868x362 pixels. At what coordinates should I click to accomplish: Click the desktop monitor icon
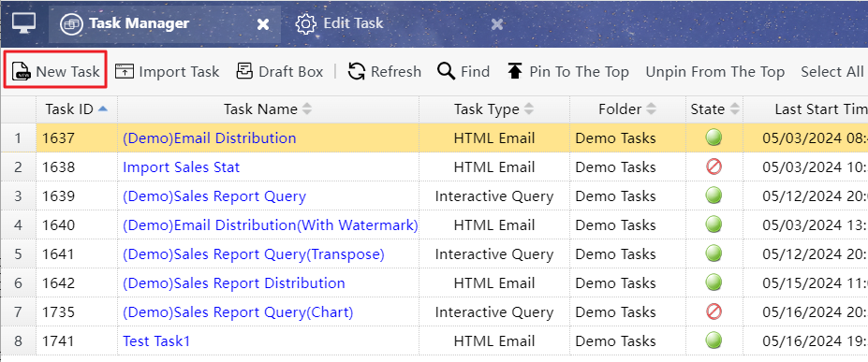(23, 22)
